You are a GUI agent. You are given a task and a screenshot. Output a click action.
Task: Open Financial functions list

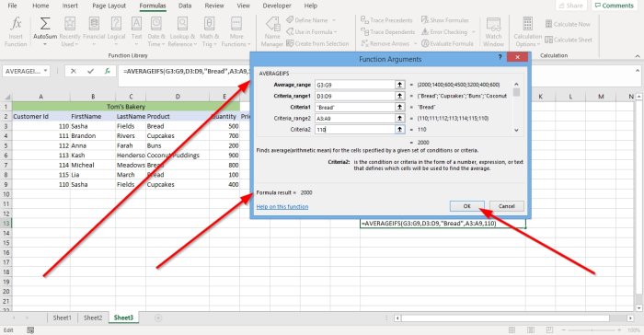click(x=94, y=32)
